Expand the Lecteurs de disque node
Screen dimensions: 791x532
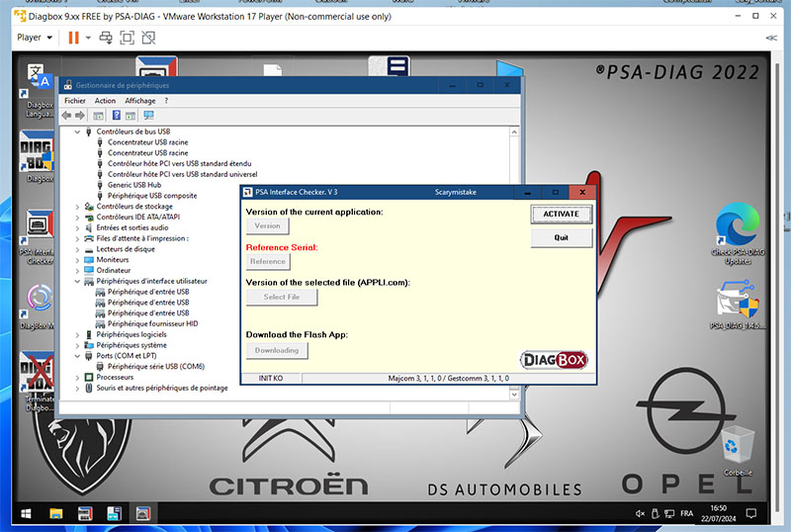(x=77, y=249)
